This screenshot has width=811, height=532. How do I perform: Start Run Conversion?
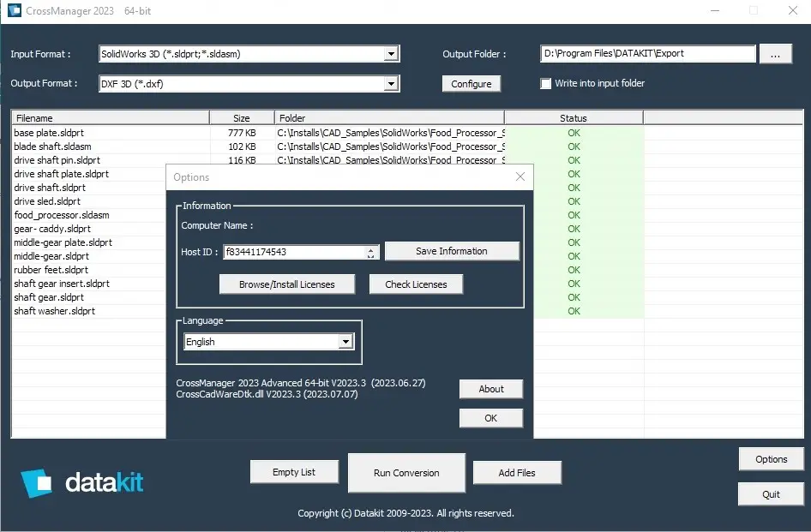pos(406,473)
